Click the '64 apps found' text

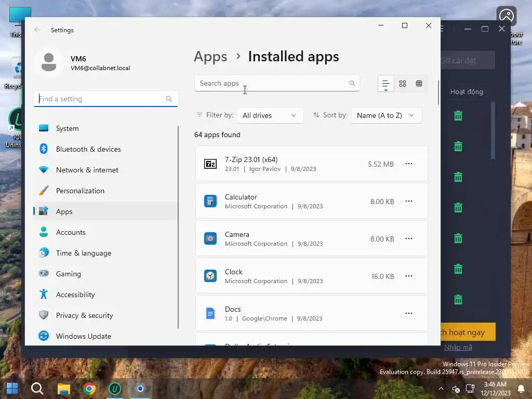(x=217, y=135)
